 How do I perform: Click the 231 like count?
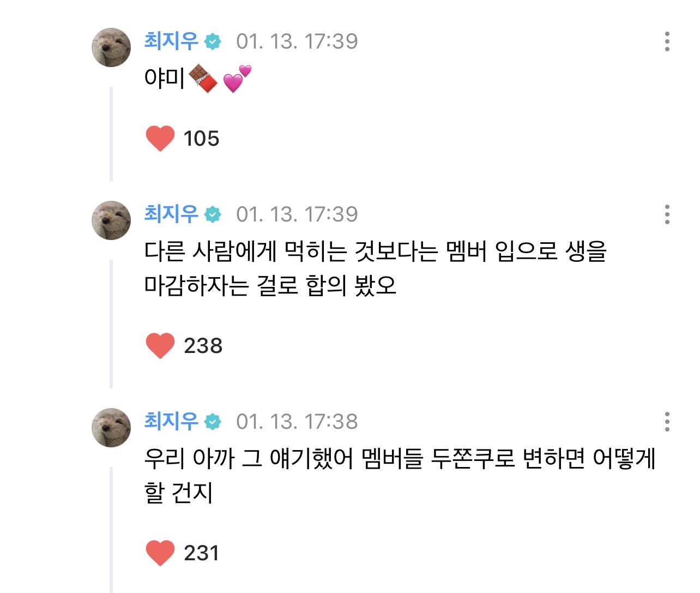pos(201,553)
